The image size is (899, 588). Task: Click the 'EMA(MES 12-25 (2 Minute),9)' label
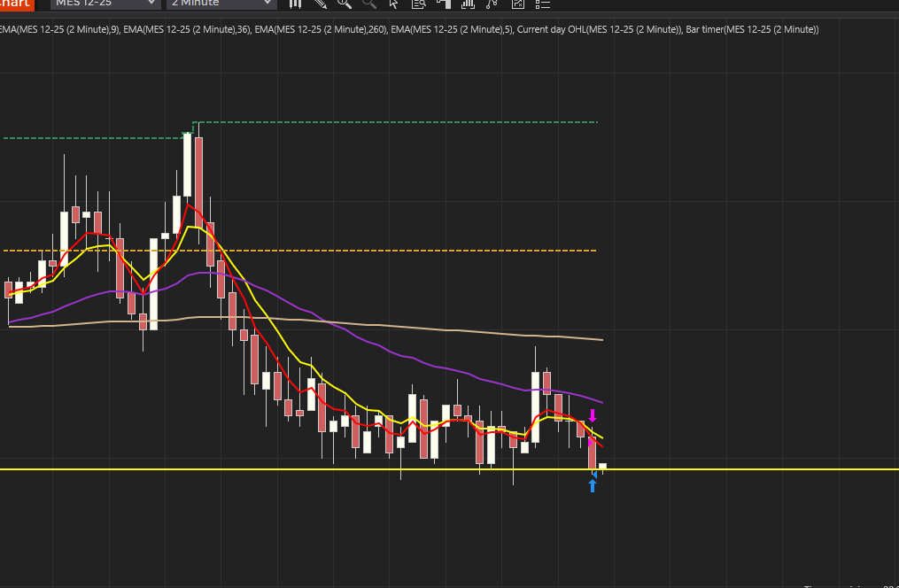pyautogui.click(x=59, y=29)
